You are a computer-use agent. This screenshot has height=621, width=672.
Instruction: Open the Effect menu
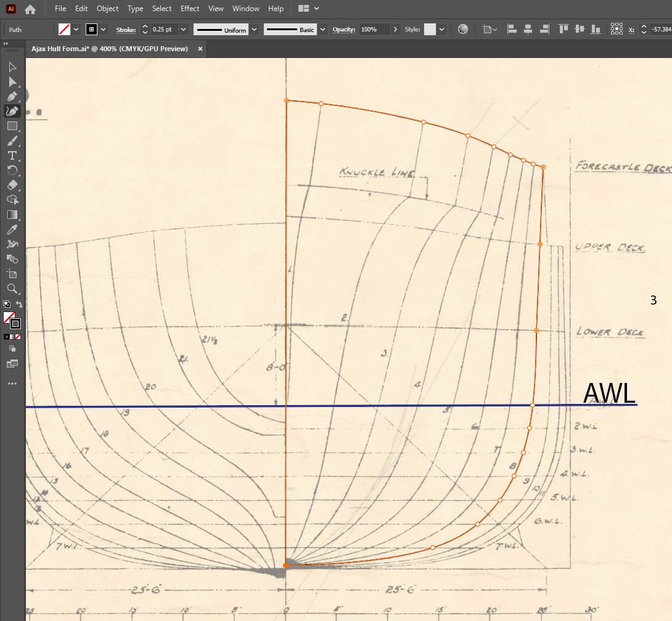click(190, 9)
